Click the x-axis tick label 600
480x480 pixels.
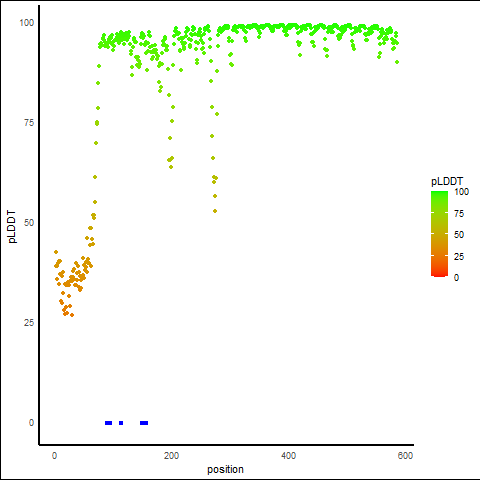click(x=405, y=456)
